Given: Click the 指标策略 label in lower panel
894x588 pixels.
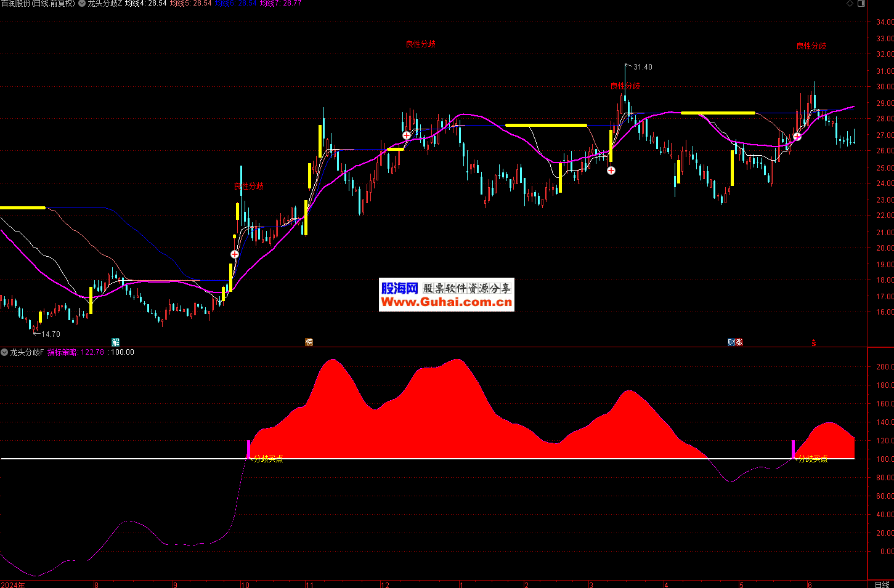Looking at the screenshot, I should click(x=62, y=352).
